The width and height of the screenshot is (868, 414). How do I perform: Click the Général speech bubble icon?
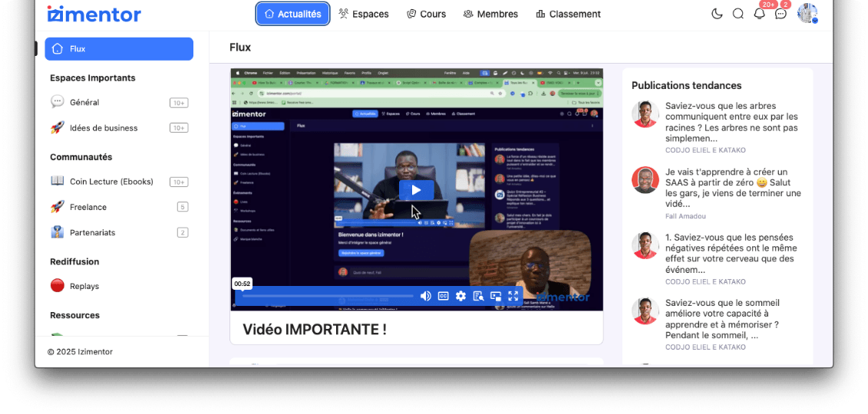(58, 102)
